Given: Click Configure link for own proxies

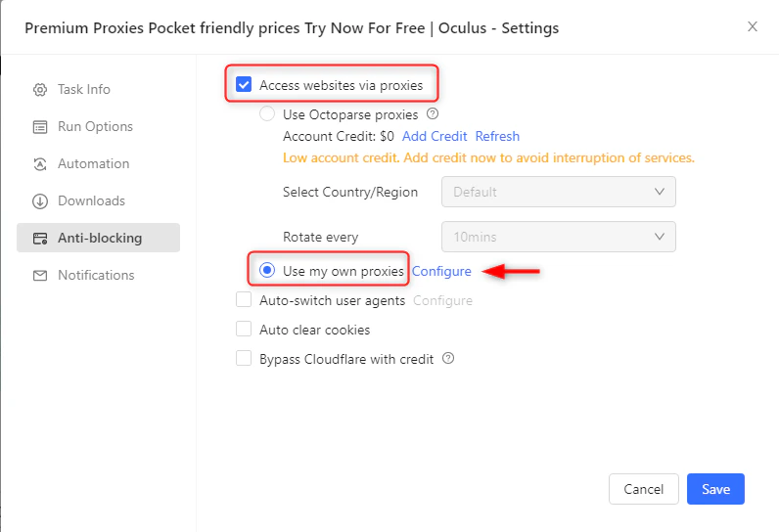Looking at the screenshot, I should [441, 271].
